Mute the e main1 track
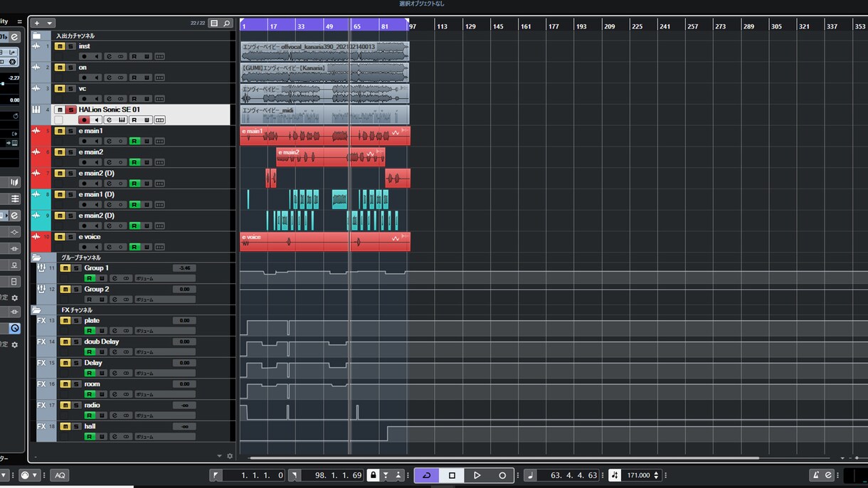The height and width of the screenshot is (488, 868). 60,131
